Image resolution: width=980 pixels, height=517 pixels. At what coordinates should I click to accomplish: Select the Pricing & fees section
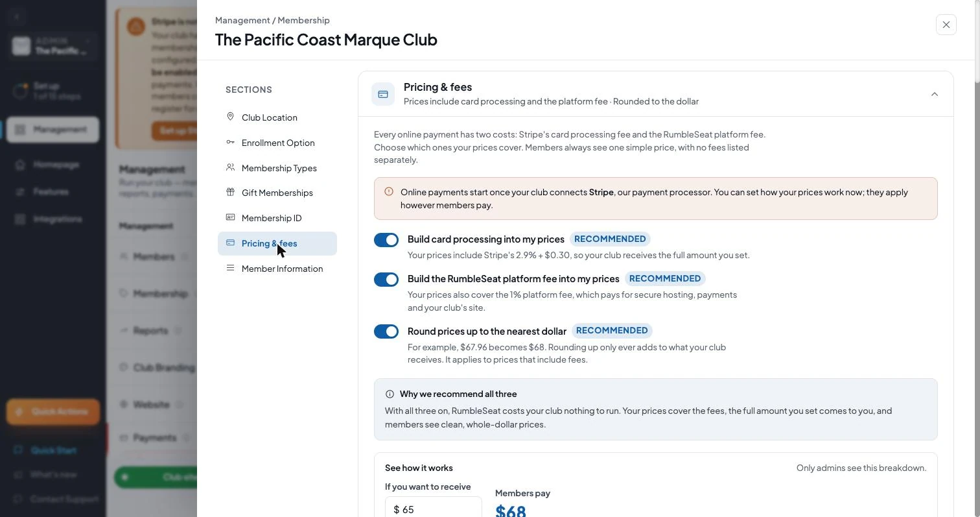pyautogui.click(x=277, y=243)
